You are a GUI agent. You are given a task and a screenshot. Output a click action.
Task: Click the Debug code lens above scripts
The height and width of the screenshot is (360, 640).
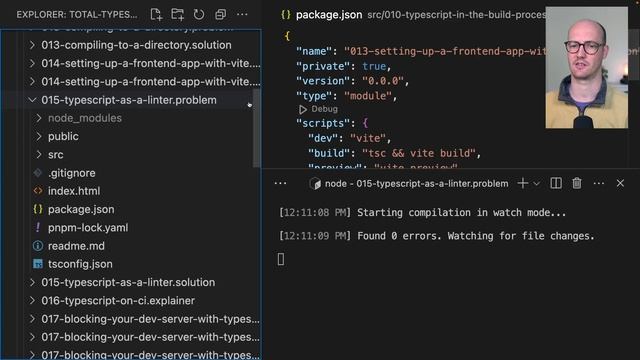point(318,109)
